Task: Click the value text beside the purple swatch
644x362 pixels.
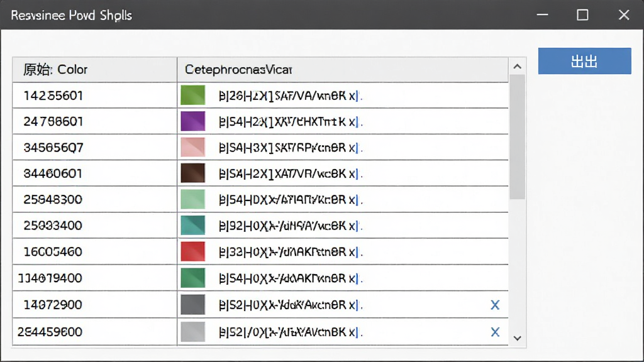Action: click(291, 122)
